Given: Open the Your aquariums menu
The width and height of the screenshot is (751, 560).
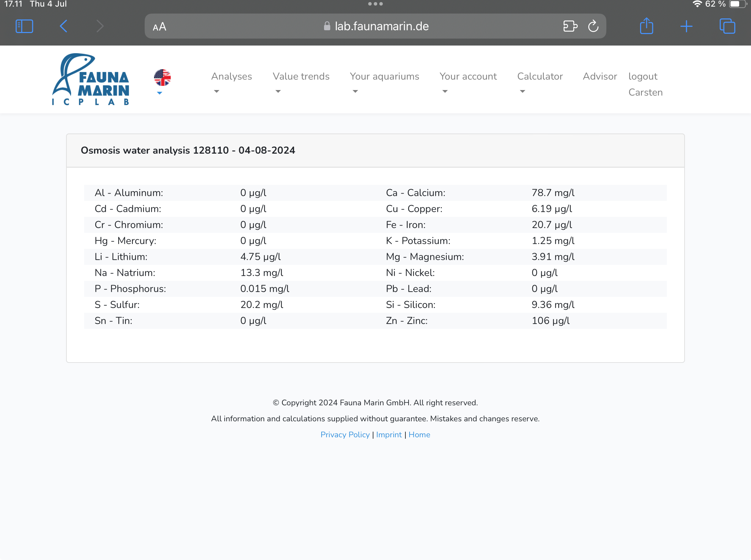Looking at the screenshot, I should click(384, 76).
